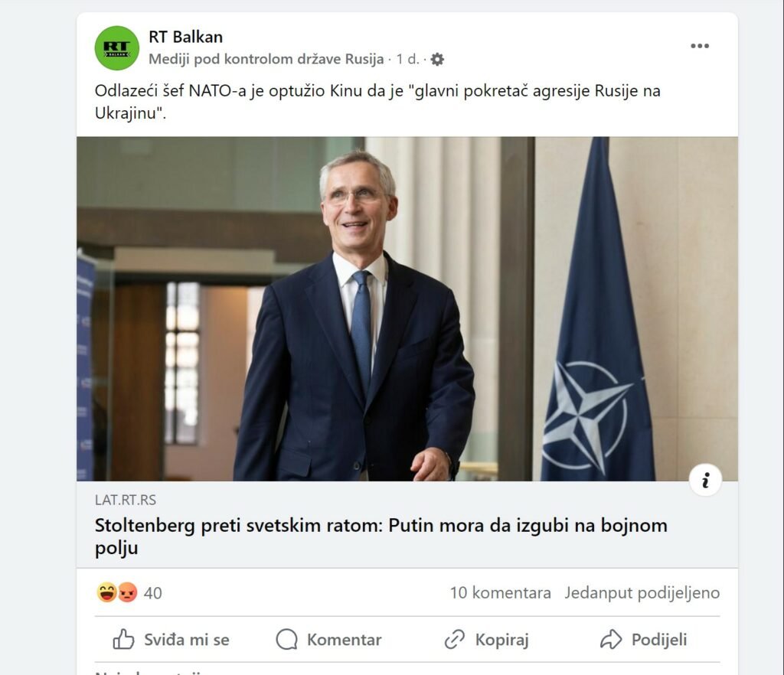Click the laughing reaction emoji
Viewport: 784px width, 675px height.
tap(106, 592)
